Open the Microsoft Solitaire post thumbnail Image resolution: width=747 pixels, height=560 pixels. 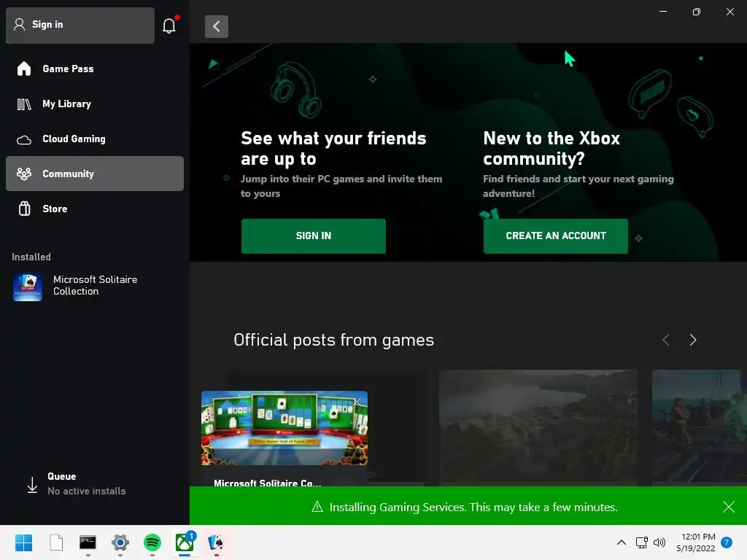tap(285, 428)
